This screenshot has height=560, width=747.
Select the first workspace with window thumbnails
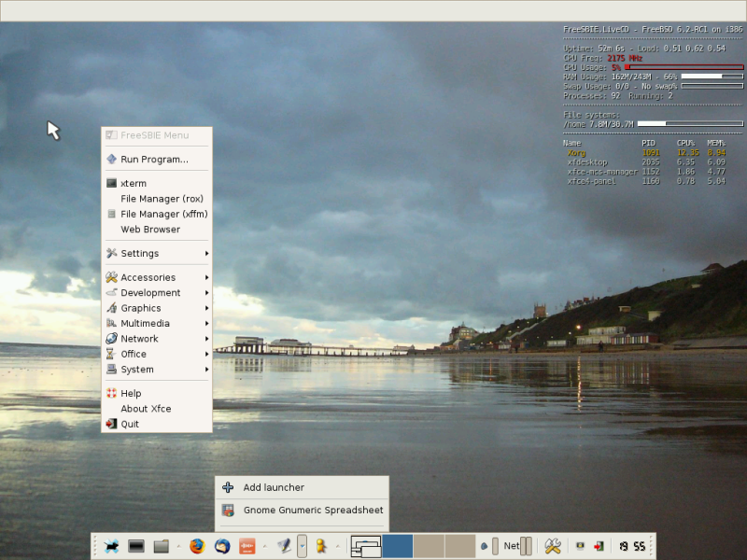[365, 546]
